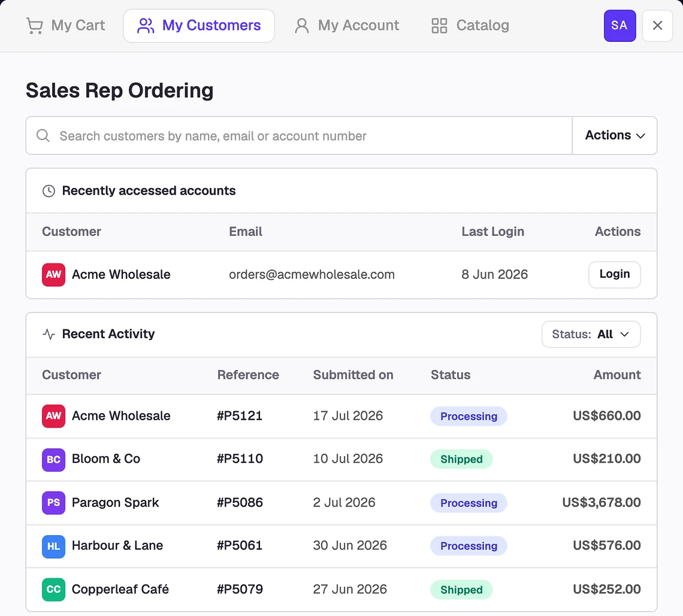Click the Last Login column header
Screen dimensions: 683x616
pyautogui.click(x=492, y=232)
